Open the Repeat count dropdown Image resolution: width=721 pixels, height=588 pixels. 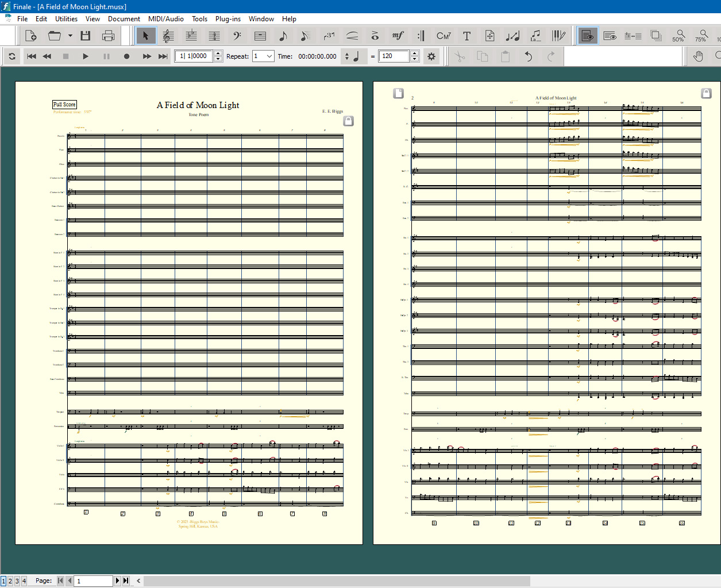click(269, 56)
